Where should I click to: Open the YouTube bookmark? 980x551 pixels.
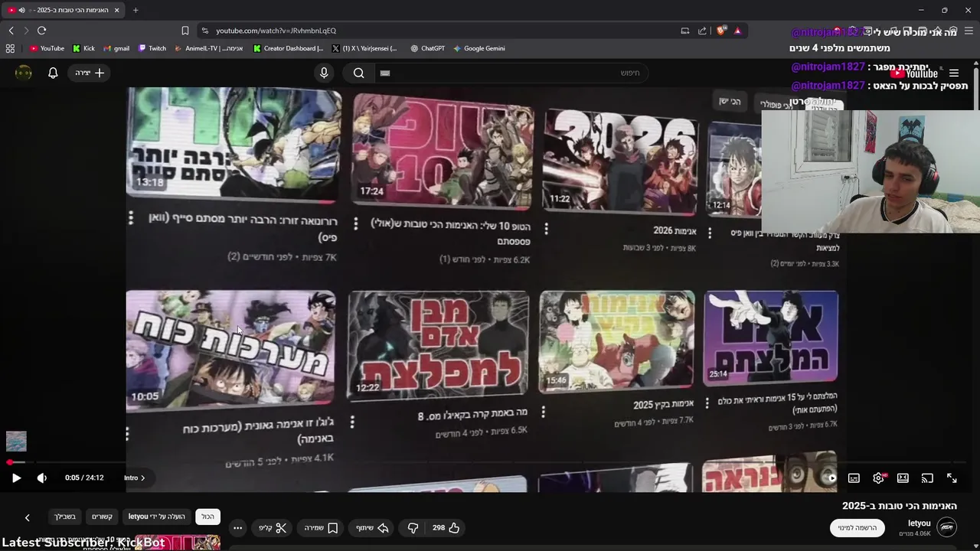click(x=47, y=48)
